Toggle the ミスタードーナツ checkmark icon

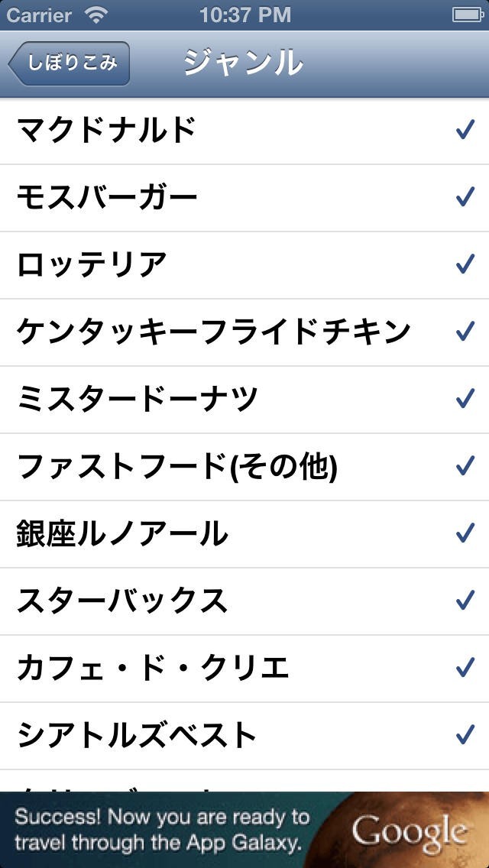[x=465, y=400]
